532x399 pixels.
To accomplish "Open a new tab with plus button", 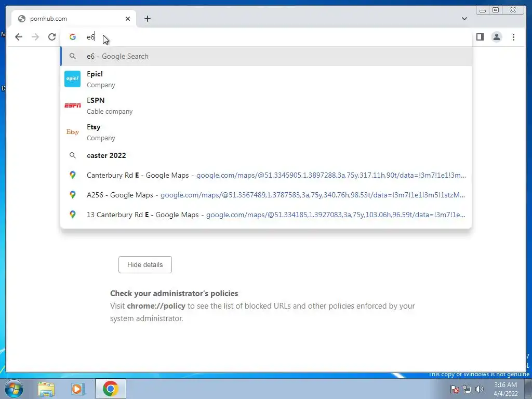I will click(147, 19).
